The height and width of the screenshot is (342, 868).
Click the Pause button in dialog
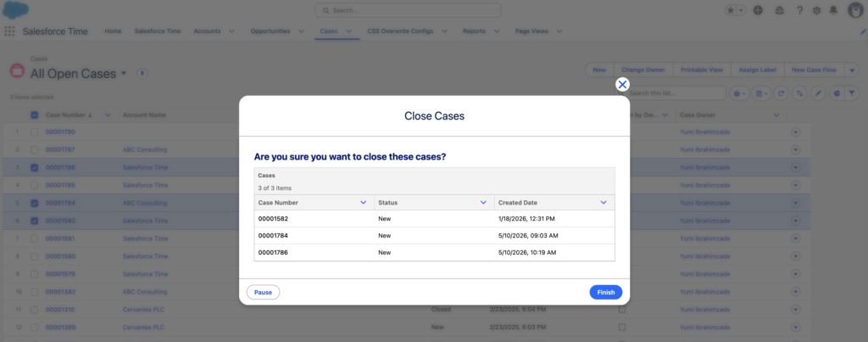pyautogui.click(x=263, y=292)
